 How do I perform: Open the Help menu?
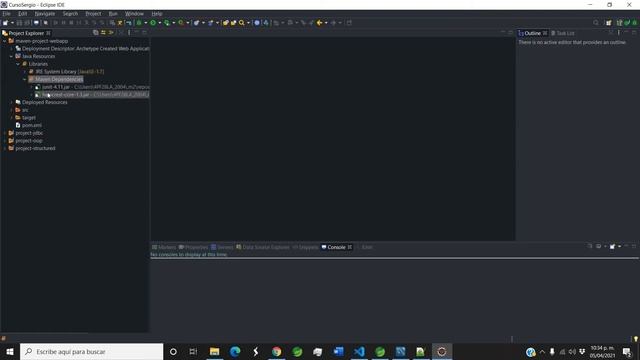tap(157, 13)
